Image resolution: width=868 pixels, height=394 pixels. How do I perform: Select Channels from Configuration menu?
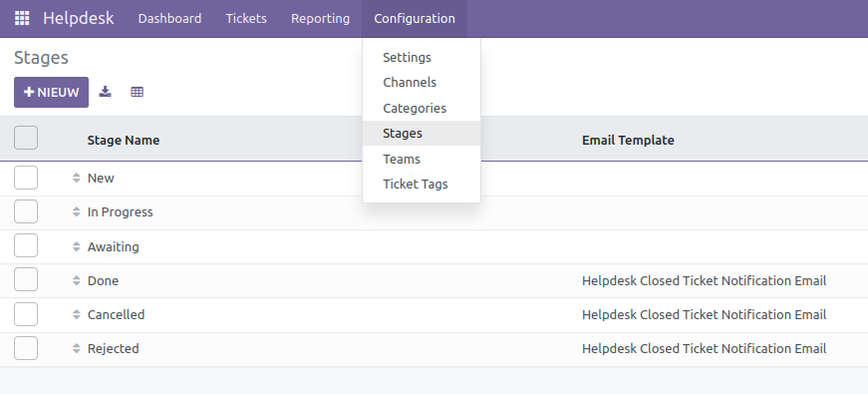(x=422, y=83)
